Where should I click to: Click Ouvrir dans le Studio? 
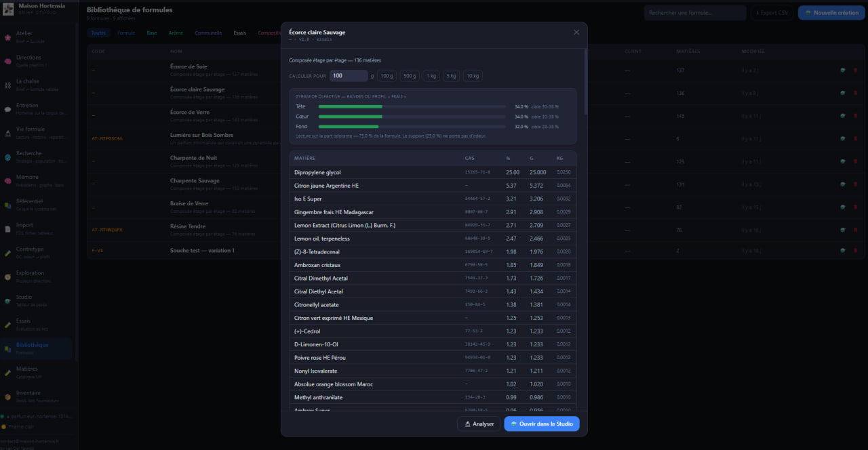[x=542, y=424]
